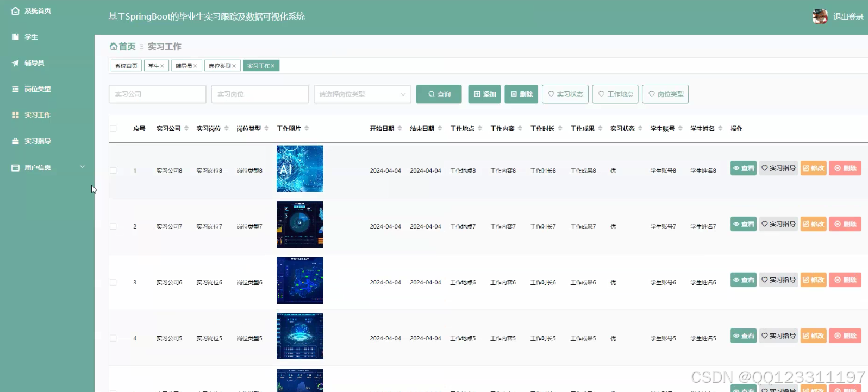Click 修改 for row 实习公司6
Screen dimensions: 868x392
[814, 280]
